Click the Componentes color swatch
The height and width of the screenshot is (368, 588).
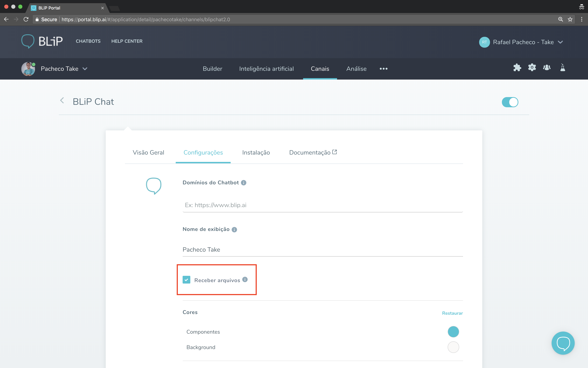[453, 332]
